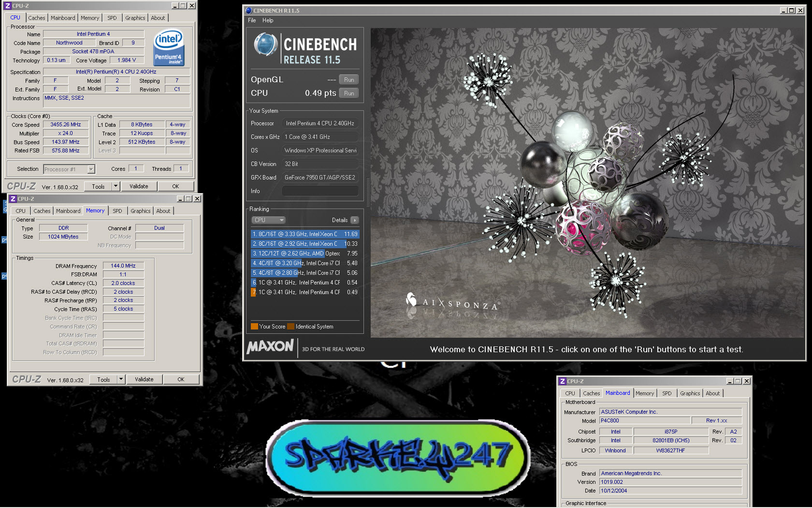
Task: Click Validate in Memory CPU-Z window
Action: click(144, 379)
